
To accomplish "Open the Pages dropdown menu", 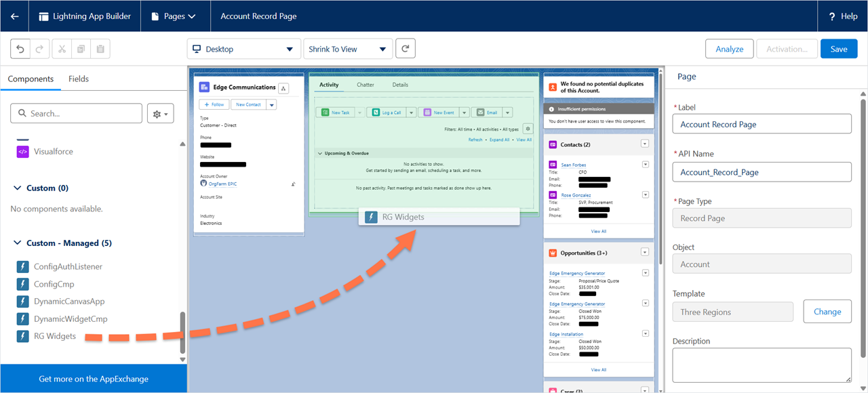I will click(174, 16).
